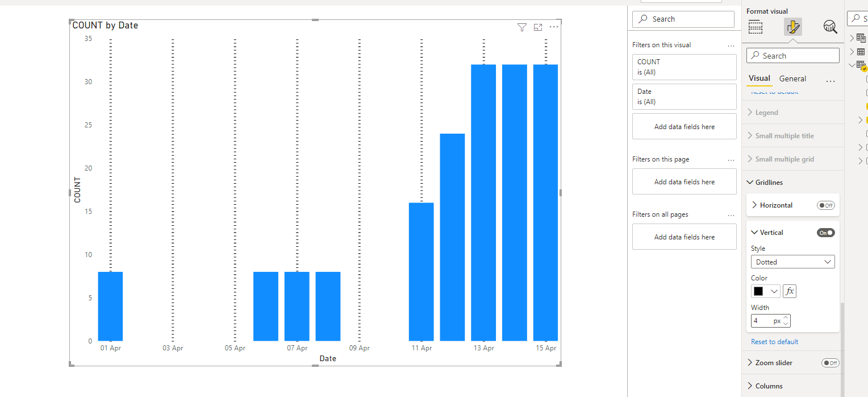
Task: Click the Format pane Search box
Action: tap(793, 56)
